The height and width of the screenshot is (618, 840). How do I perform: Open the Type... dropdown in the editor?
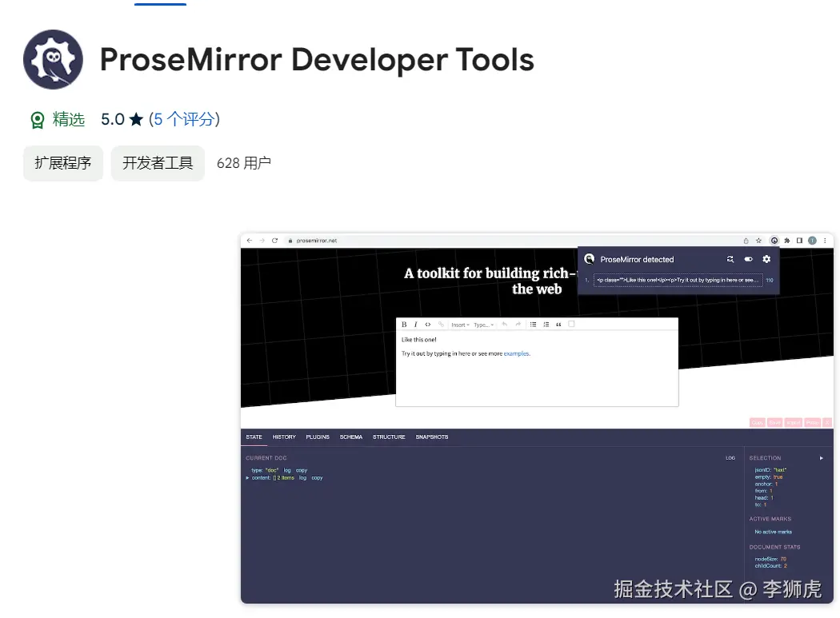point(484,325)
